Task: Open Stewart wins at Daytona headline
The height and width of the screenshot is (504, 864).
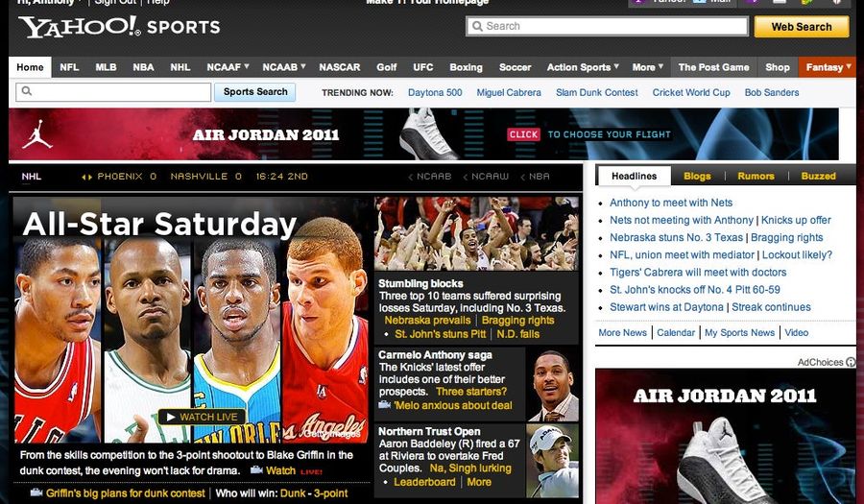Action: pos(666,307)
